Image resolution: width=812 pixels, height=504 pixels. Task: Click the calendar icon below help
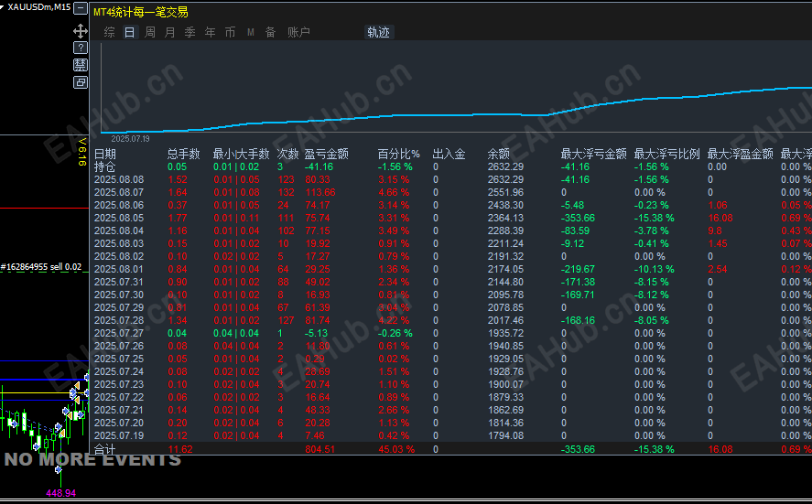click(81, 65)
